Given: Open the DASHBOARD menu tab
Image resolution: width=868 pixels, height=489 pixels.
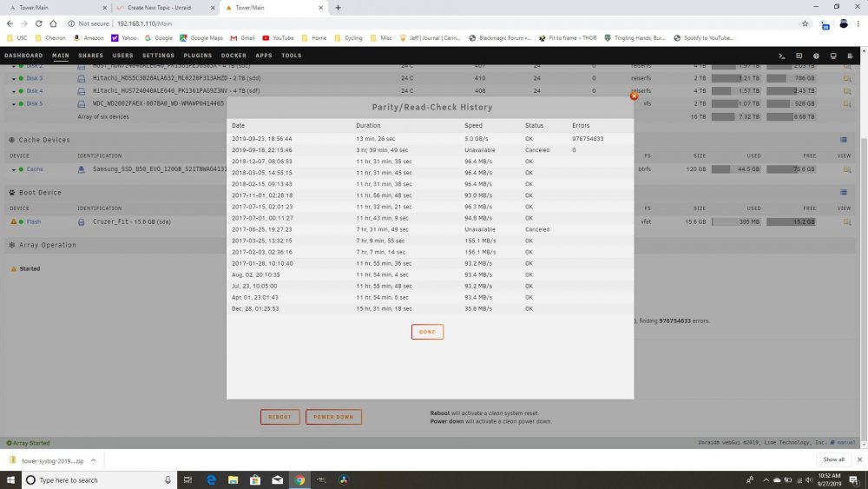Looking at the screenshot, I should point(23,56).
